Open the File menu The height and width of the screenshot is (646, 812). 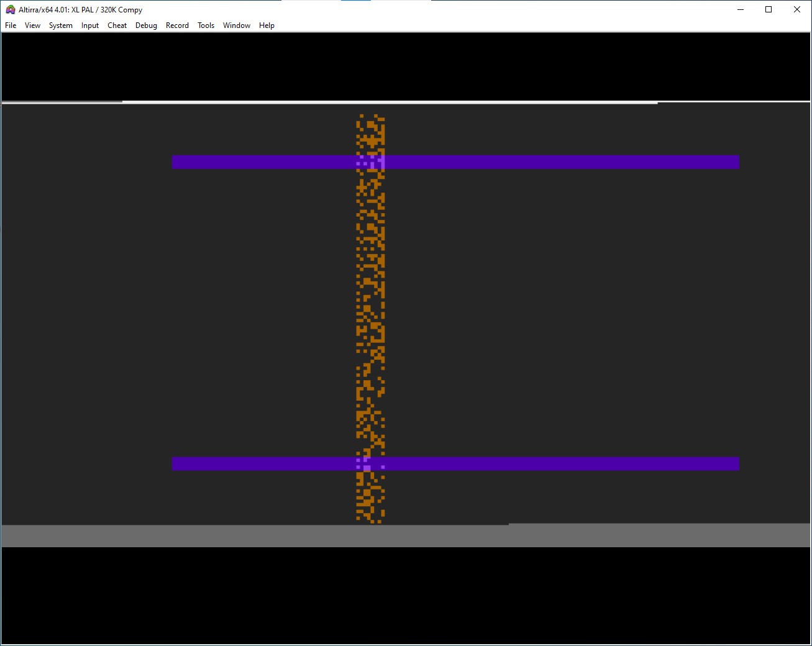(x=11, y=25)
